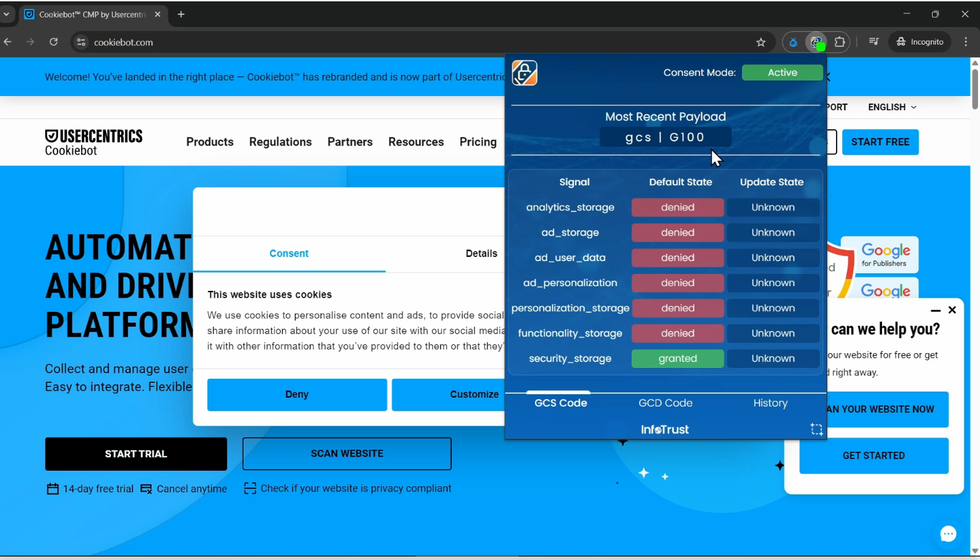980x560 pixels.
Task: Click personalization_storage denied default state
Action: pyautogui.click(x=678, y=308)
